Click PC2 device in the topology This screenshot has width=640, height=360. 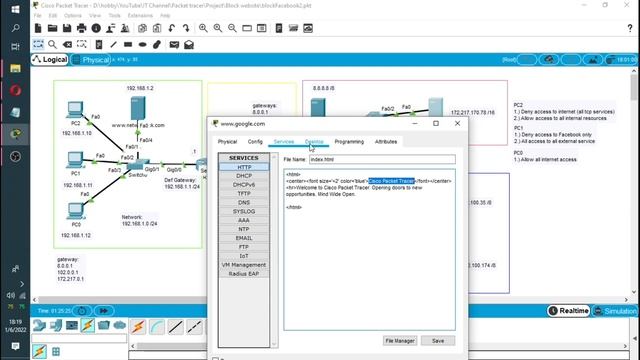(75, 110)
